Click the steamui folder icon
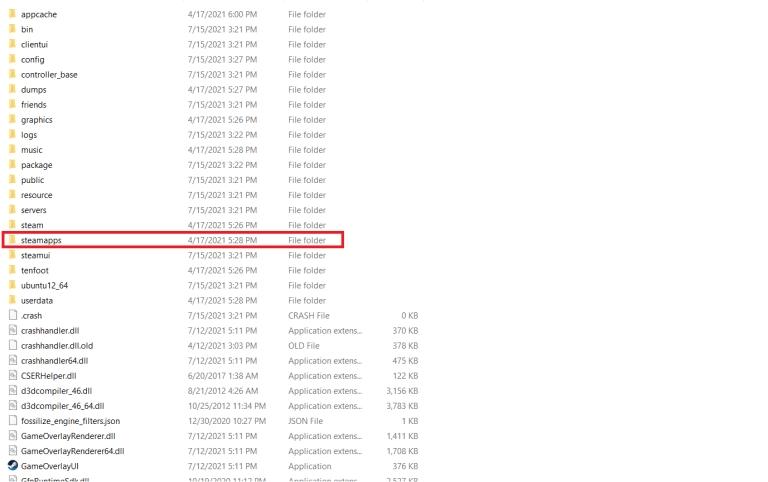 (x=13, y=255)
